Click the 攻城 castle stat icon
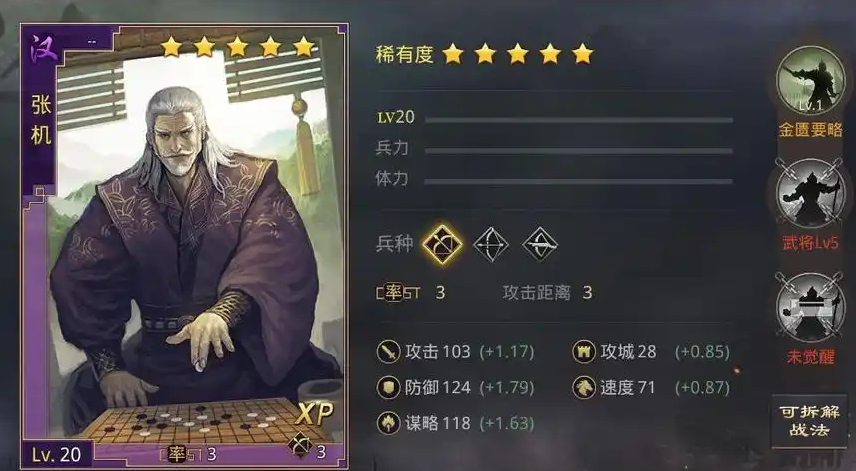 (584, 352)
